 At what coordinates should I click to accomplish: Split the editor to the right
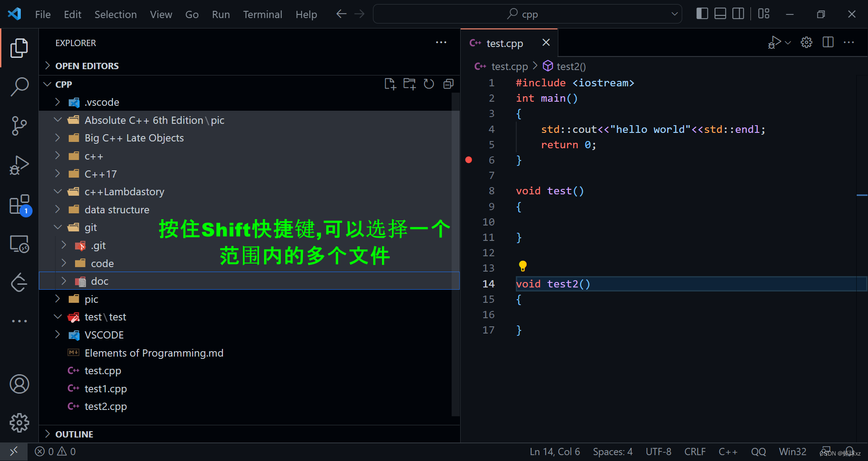click(828, 42)
